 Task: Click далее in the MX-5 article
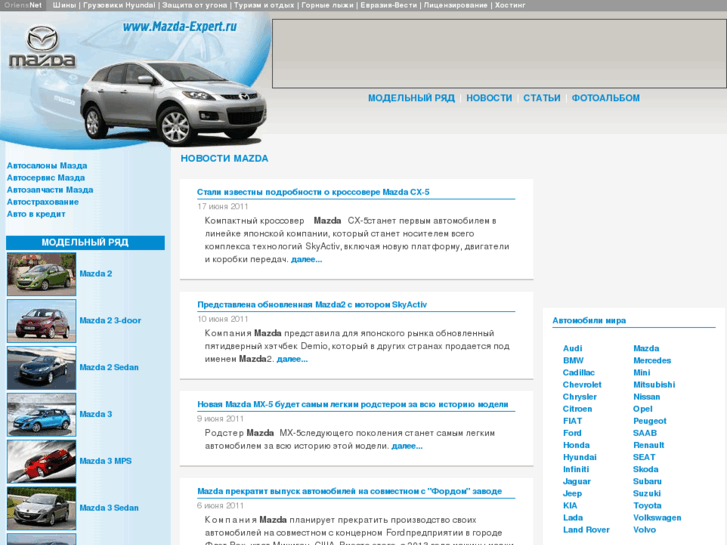(x=407, y=446)
